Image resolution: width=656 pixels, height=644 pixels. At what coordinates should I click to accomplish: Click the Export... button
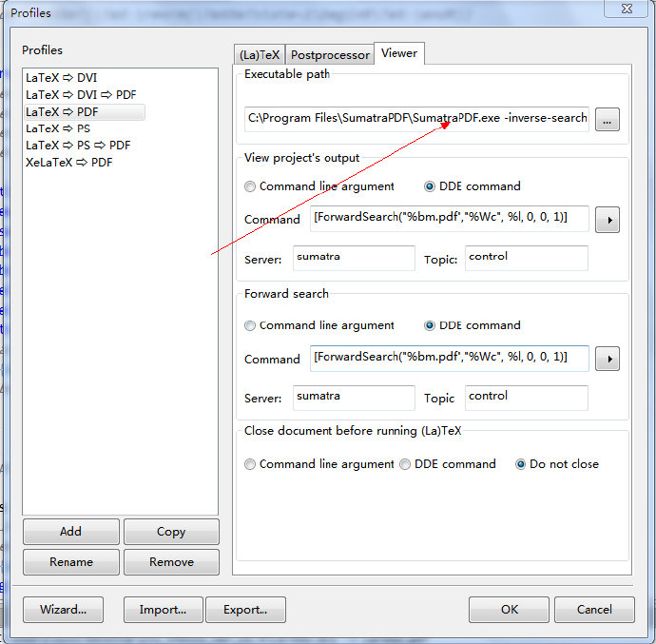245,610
